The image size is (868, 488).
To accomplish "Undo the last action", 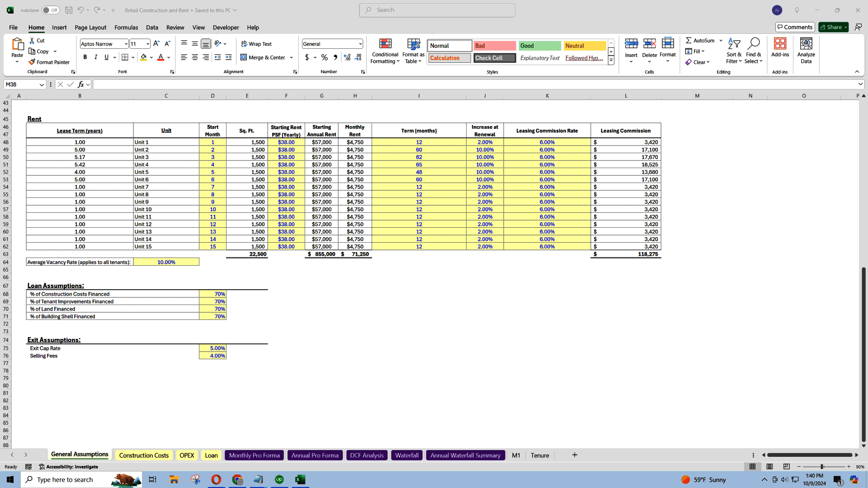I will (x=80, y=10).
